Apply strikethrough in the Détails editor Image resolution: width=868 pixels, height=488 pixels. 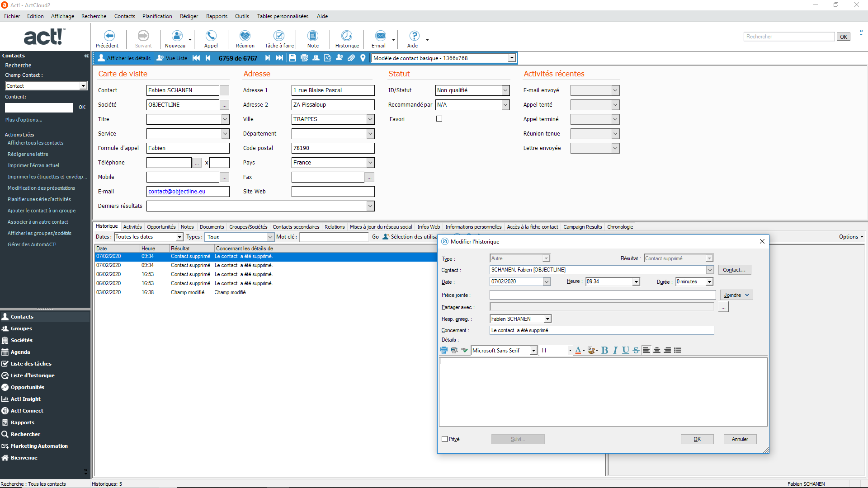pos(636,350)
